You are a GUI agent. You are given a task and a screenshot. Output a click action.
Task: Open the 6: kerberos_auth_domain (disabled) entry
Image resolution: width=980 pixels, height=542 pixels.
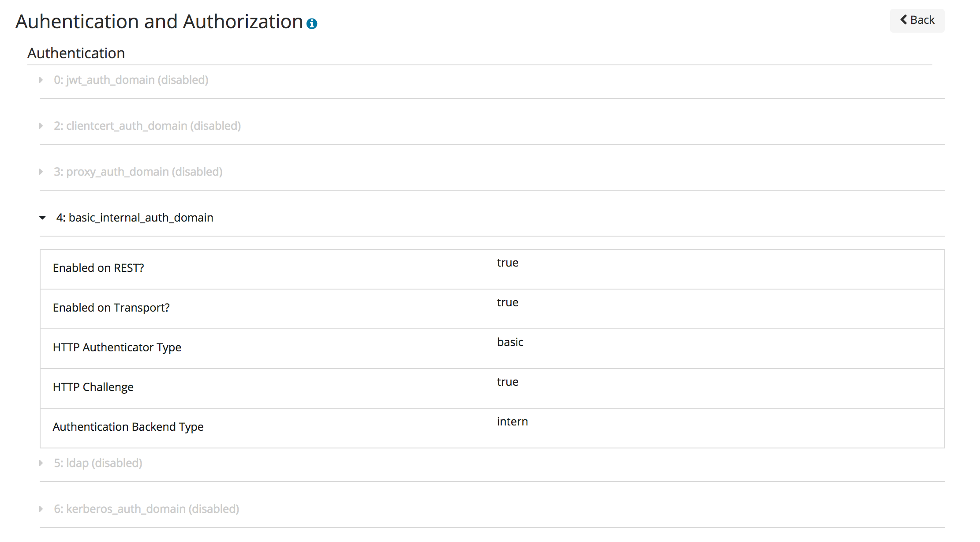(146, 509)
